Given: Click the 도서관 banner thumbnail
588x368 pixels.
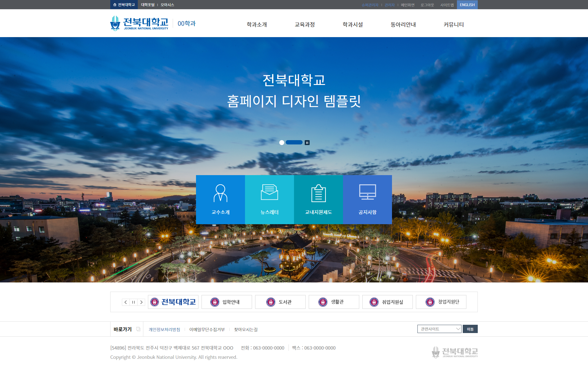Looking at the screenshot, I should (280, 302).
